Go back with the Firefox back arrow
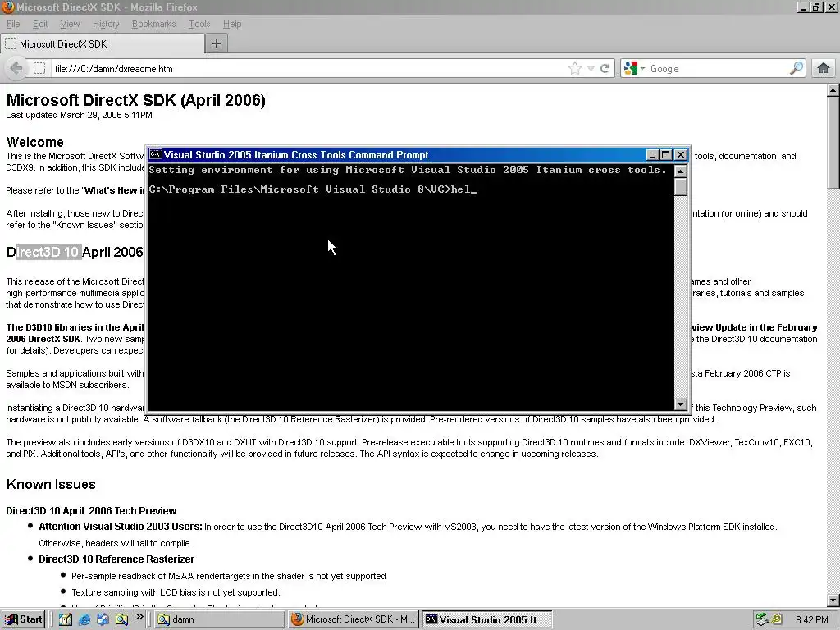This screenshot has height=630, width=840. click(x=16, y=69)
